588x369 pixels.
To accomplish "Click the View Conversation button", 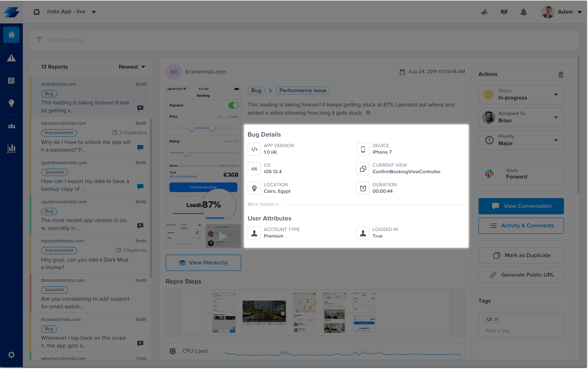I will pyautogui.click(x=521, y=206).
